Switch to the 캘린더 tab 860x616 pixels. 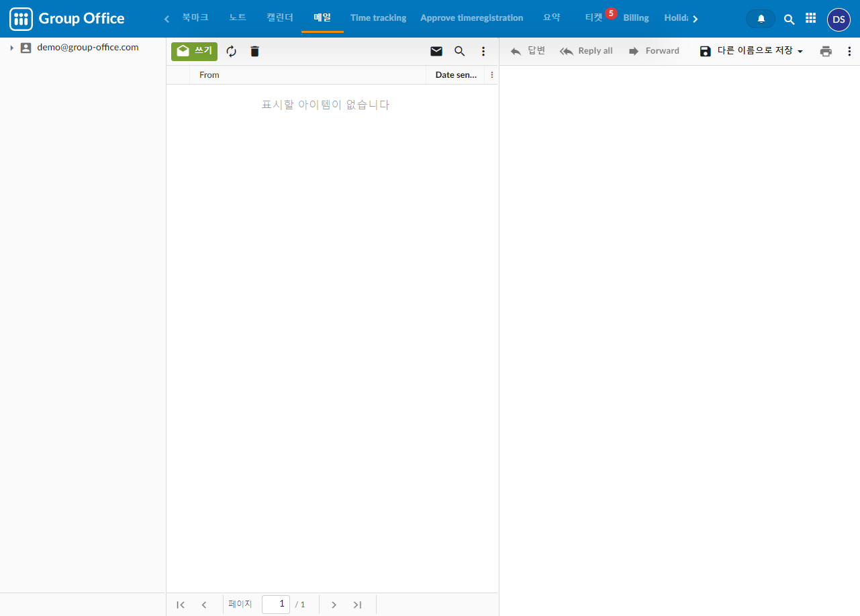280,18
